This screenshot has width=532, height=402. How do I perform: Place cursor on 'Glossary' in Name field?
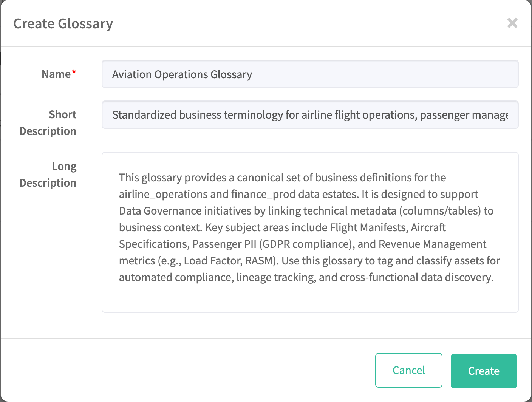(231, 74)
